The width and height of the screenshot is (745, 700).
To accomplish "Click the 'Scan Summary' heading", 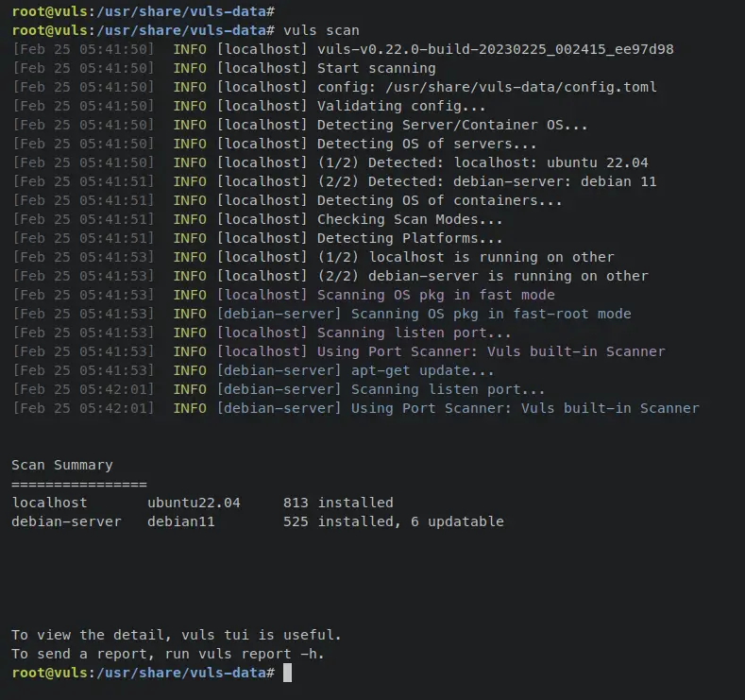I will click(x=62, y=465).
